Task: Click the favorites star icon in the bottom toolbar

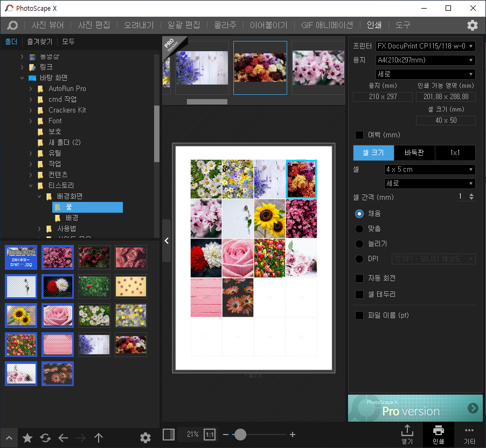Action: coord(27,438)
